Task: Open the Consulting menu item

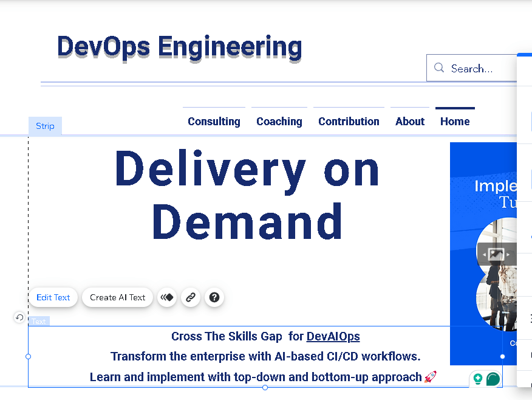Action: (x=214, y=121)
